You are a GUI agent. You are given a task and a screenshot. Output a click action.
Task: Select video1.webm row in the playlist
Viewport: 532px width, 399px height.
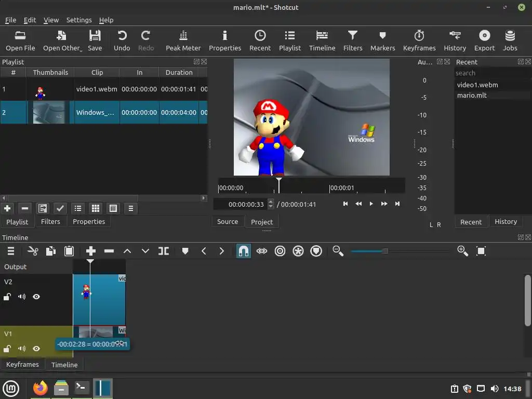104,89
